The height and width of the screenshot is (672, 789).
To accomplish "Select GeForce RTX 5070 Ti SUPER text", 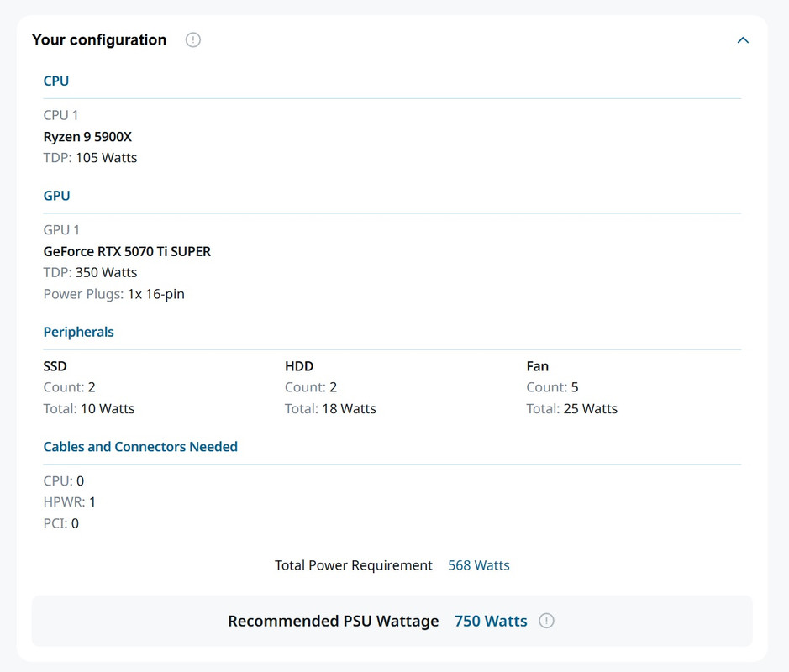I will 127,251.
